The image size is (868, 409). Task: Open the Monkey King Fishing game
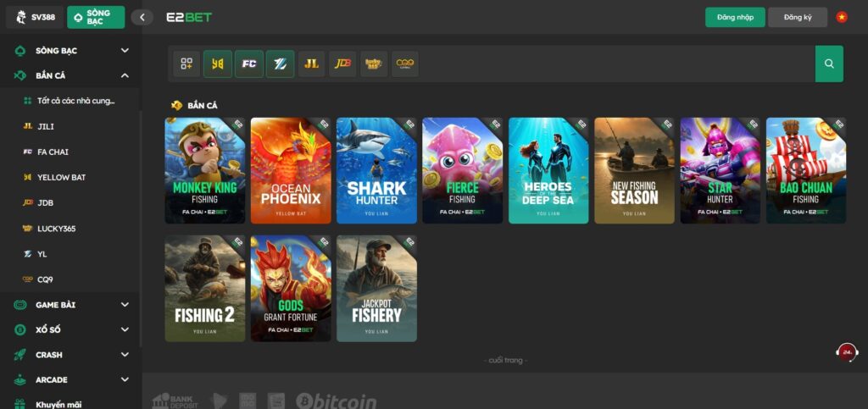205,170
